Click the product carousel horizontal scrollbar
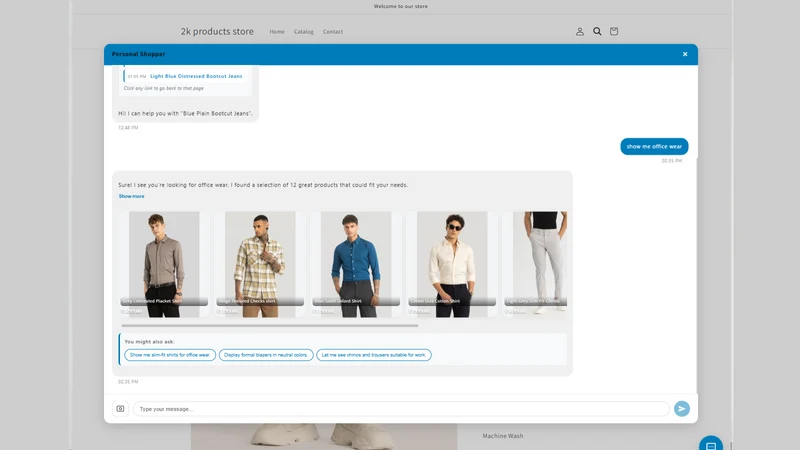 (270, 326)
